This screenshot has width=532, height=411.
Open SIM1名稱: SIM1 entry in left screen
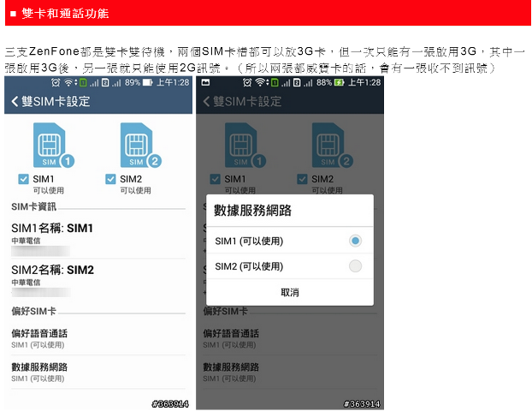pyautogui.click(x=98, y=238)
